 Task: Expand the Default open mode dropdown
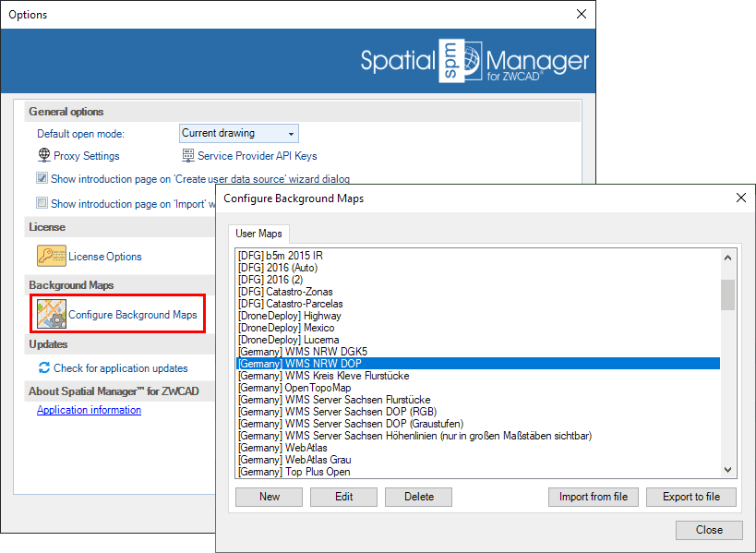coord(292,134)
